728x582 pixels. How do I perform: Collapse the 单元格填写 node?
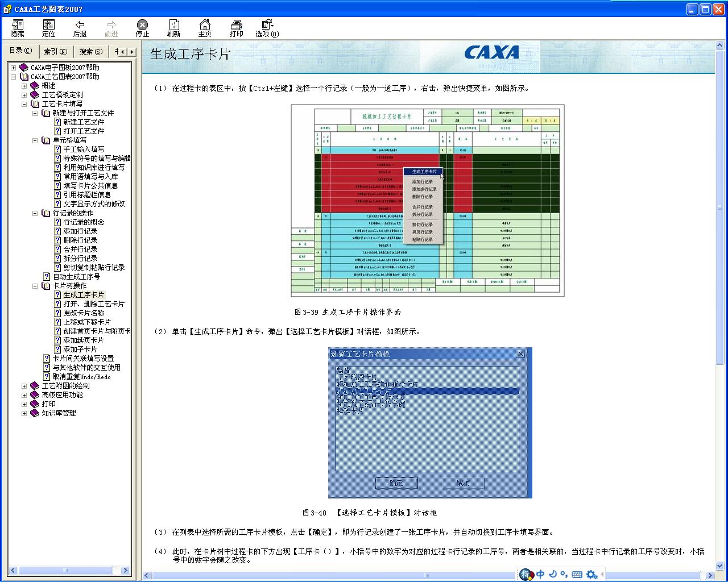click(35, 140)
